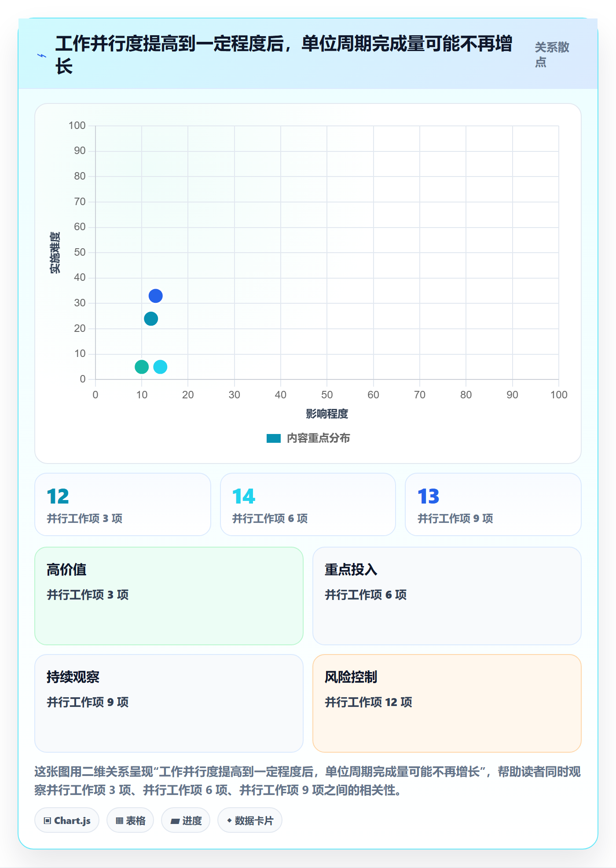Click the chart title heading text
The image size is (616, 868).
tap(284, 55)
